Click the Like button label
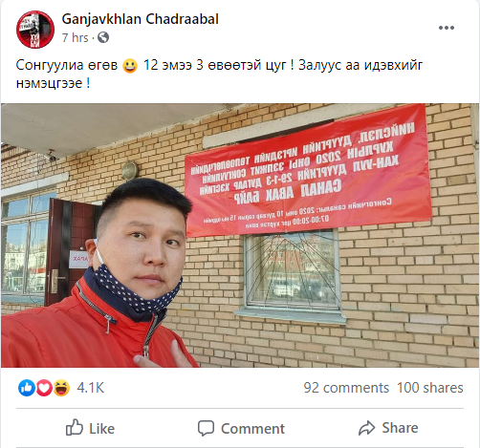The height and width of the screenshot is (448, 480). (x=101, y=429)
